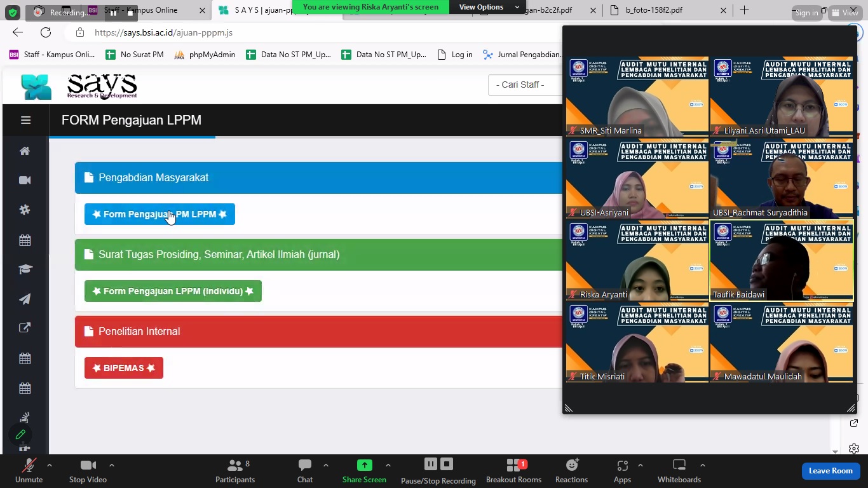Open the Log in bookmark
The image size is (868, 488).
click(455, 55)
